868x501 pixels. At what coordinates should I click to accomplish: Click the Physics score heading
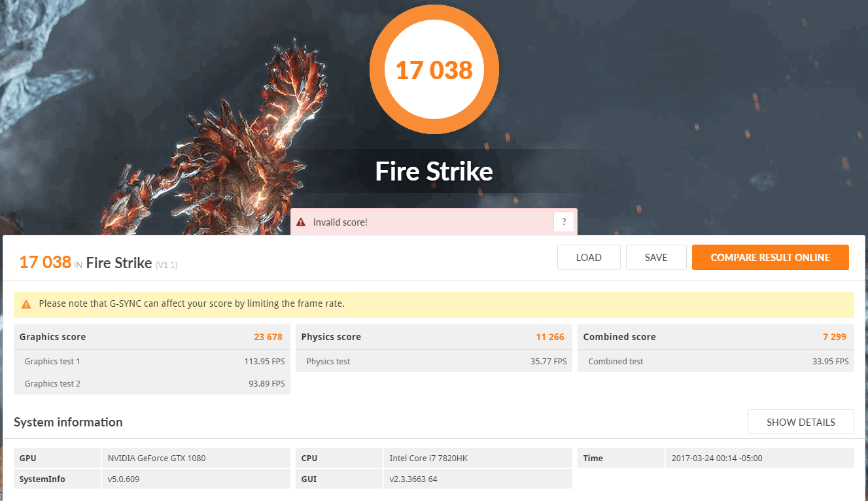331,337
